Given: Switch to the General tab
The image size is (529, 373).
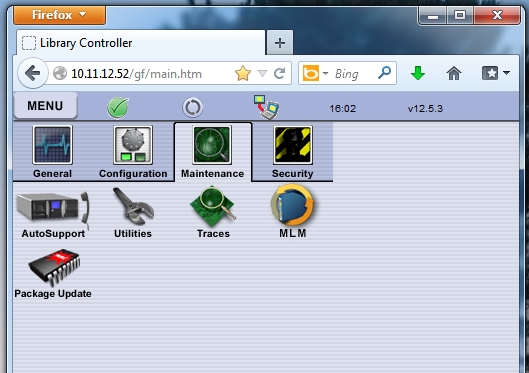Looking at the screenshot, I should 52,152.
